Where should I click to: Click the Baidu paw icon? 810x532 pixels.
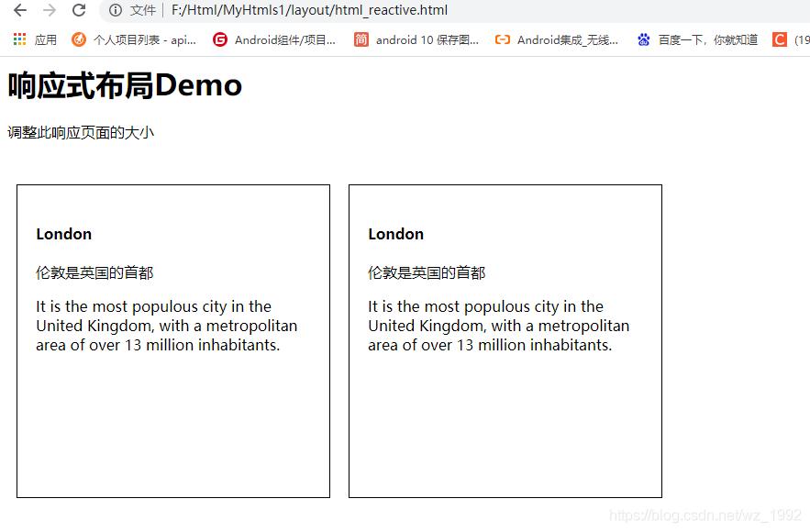coord(644,39)
